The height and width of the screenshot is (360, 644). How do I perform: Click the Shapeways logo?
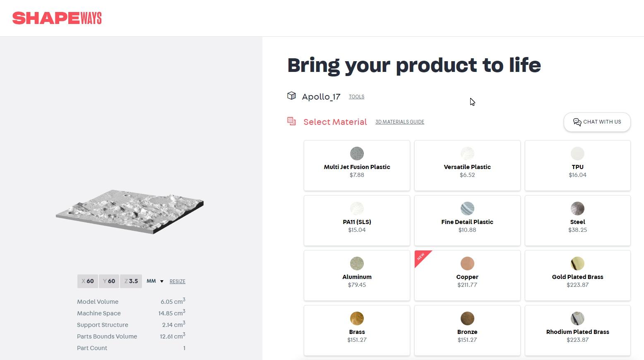57,18
